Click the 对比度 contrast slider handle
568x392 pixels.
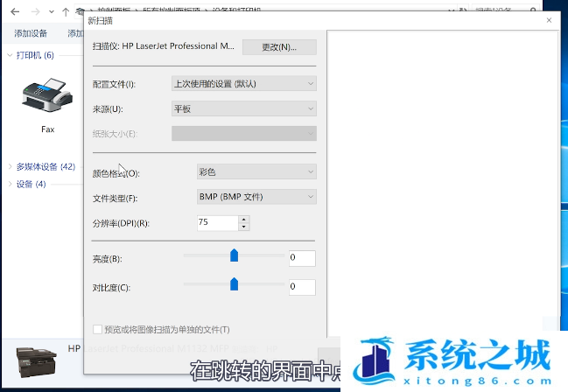coord(234,284)
